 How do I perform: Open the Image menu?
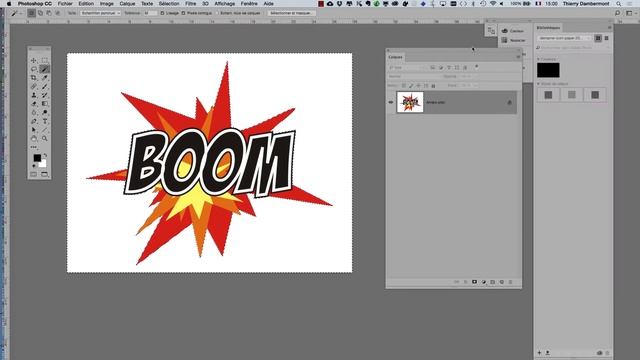pyautogui.click(x=107, y=4)
